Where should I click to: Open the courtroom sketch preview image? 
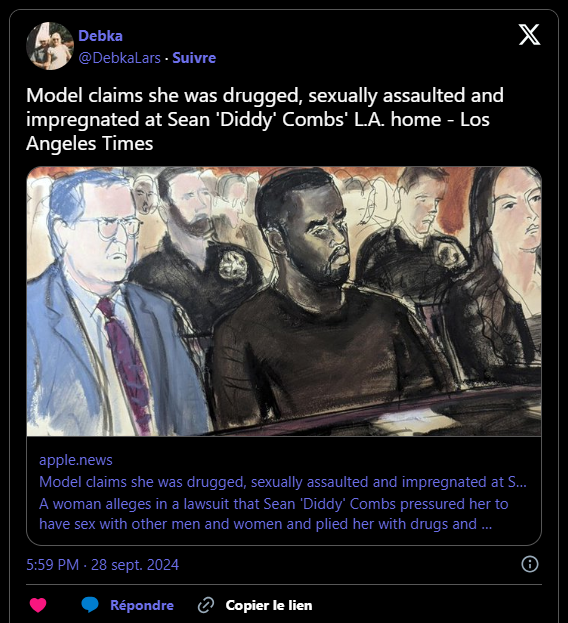click(x=284, y=301)
